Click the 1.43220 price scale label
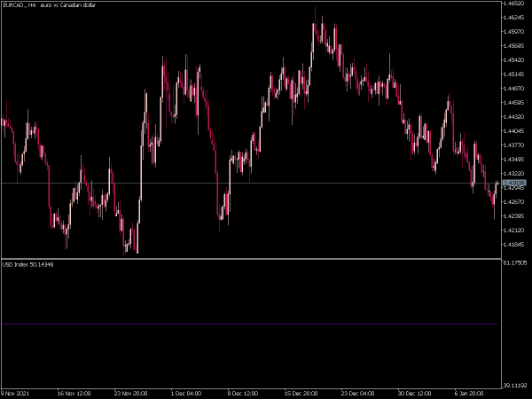 (x=514, y=174)
